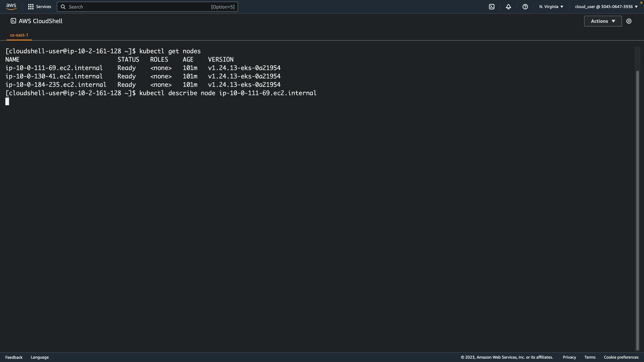Click the AWS logo home icon
This screenshot has width=644, height=362.
pyautogui.click(x=11, y=7)
